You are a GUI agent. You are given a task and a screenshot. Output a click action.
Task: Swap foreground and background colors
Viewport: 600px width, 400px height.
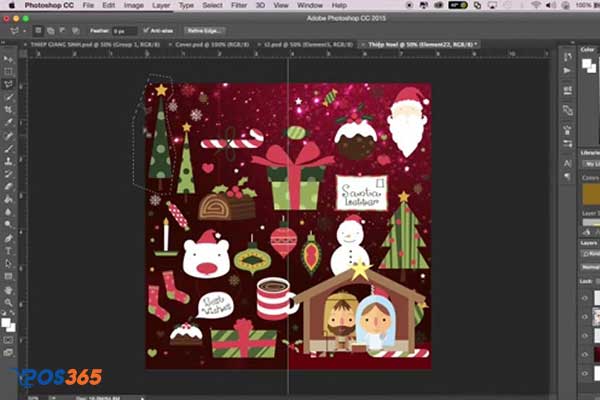pyautogui.click(x=13, y=313)
